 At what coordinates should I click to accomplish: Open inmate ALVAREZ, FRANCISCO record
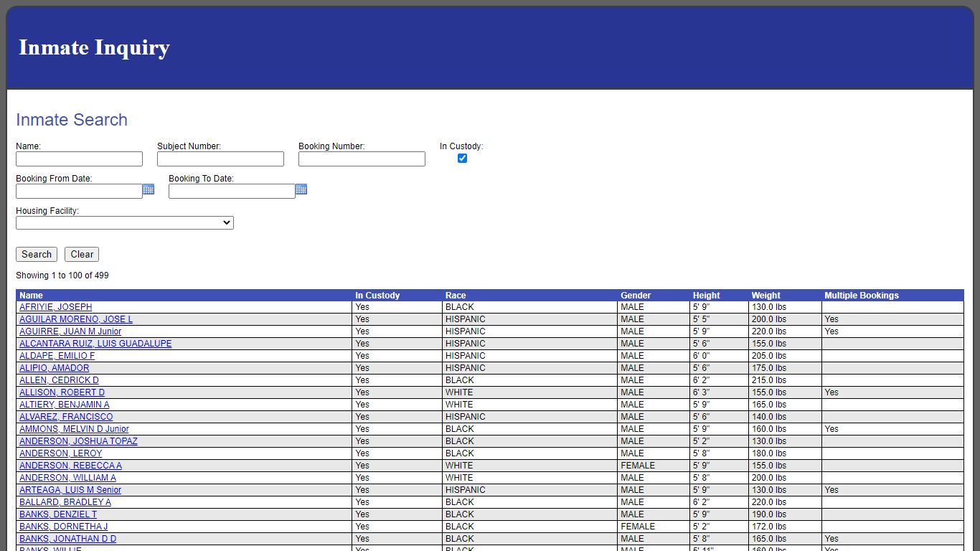click(x=66, y=417)
